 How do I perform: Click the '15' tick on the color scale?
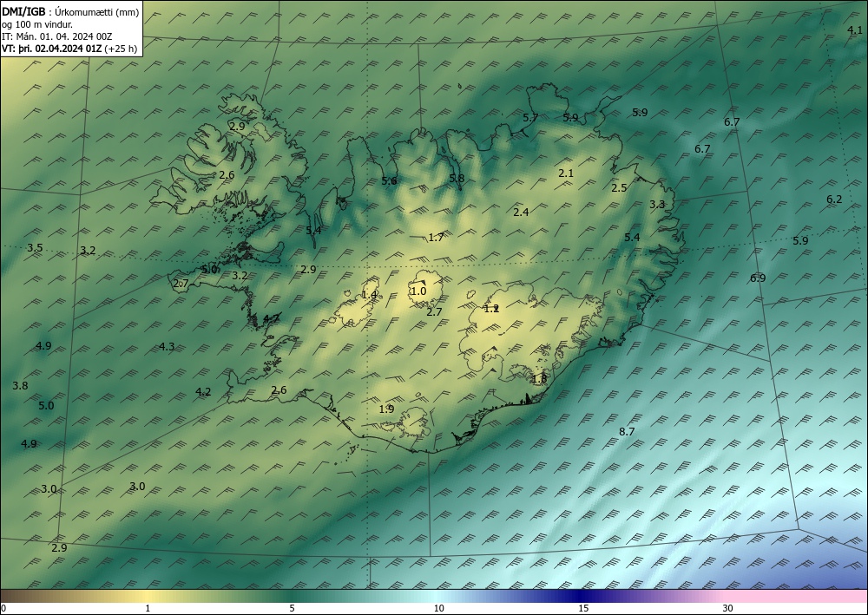583,609
